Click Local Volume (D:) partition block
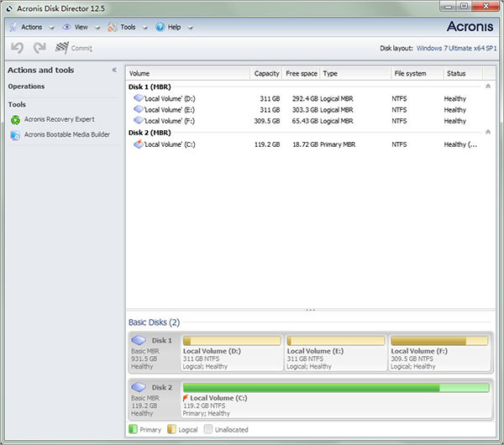 point(232,353)
